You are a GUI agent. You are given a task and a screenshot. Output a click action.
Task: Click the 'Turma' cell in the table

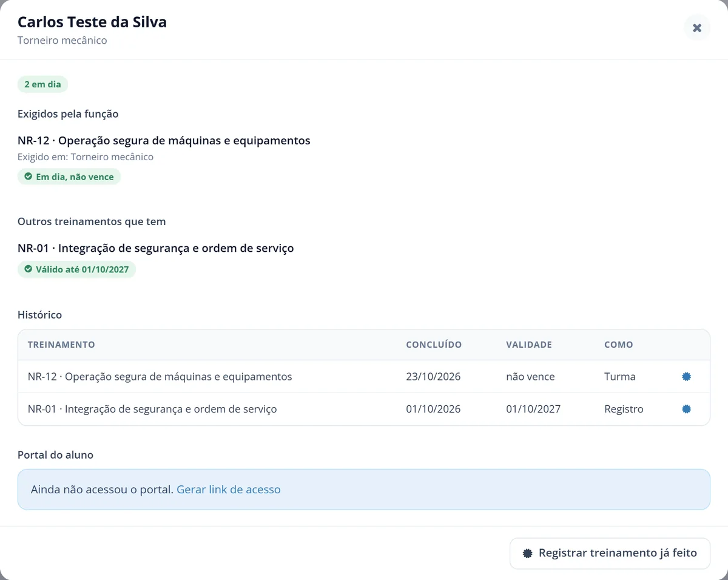pos(620,377)
